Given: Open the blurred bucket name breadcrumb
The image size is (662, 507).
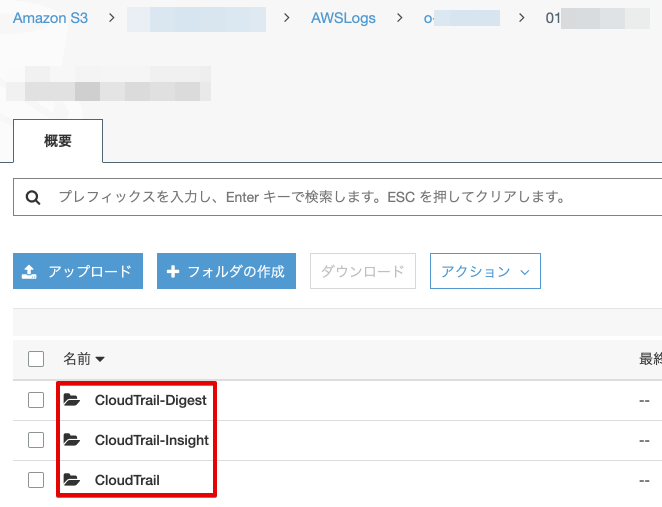Looking at the screenshot, I should tap(196, 19).
